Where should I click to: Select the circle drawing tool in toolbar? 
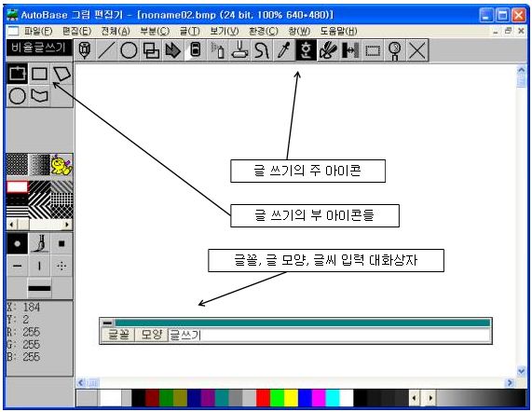[x=129, y=50]
